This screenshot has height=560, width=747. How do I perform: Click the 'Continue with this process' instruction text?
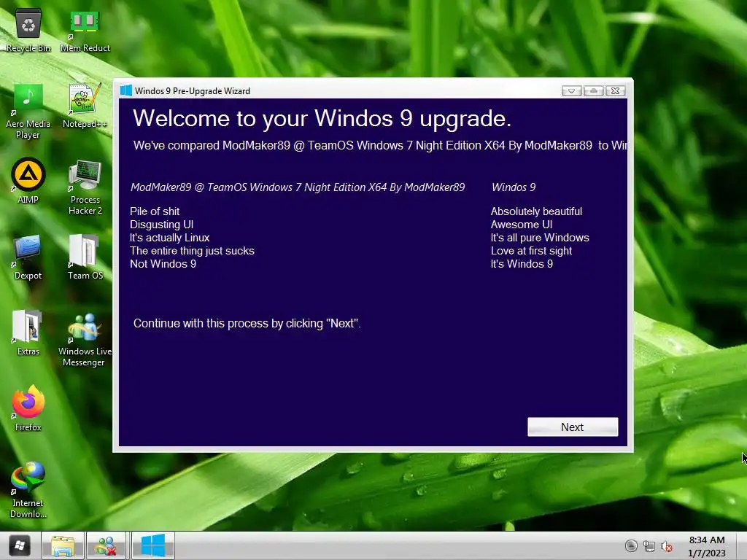pyautogui.click(x=247, y=323)
